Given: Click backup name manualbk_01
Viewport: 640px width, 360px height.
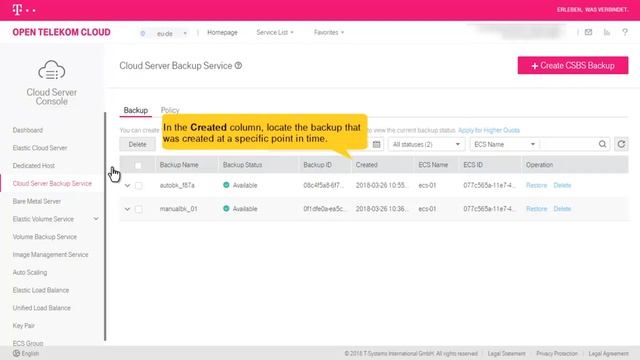Looking at the screenshot, I should pos(178,209).
